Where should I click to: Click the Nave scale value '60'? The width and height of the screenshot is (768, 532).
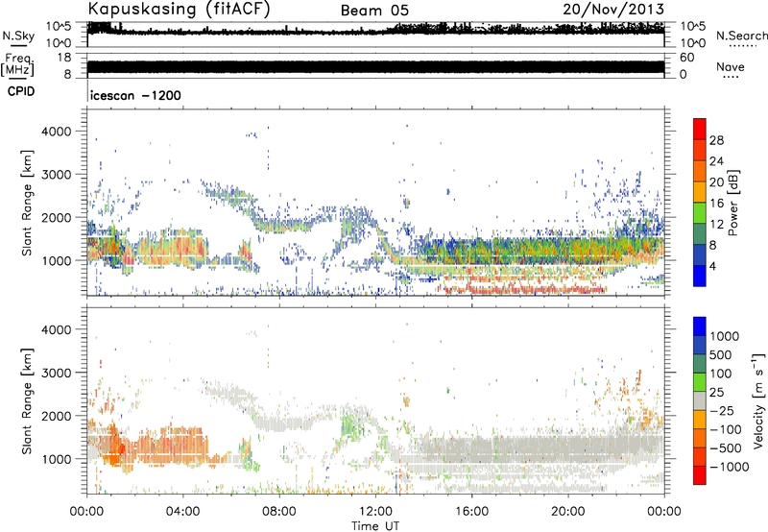coord(686,58)
